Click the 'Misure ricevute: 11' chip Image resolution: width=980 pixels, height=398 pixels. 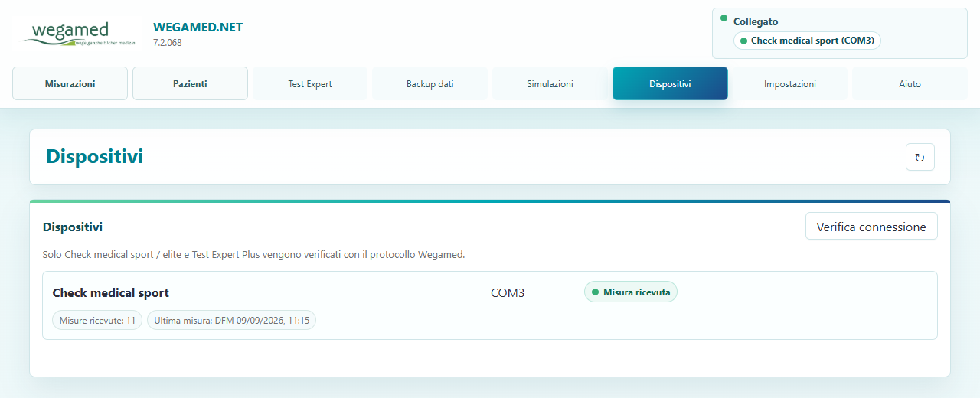coord(97,320)
